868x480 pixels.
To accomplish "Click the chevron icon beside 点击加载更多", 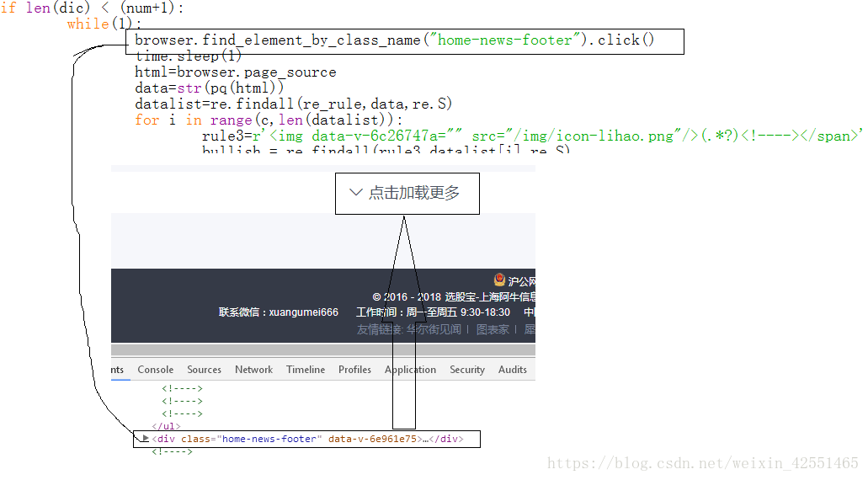I will (356, 192).
